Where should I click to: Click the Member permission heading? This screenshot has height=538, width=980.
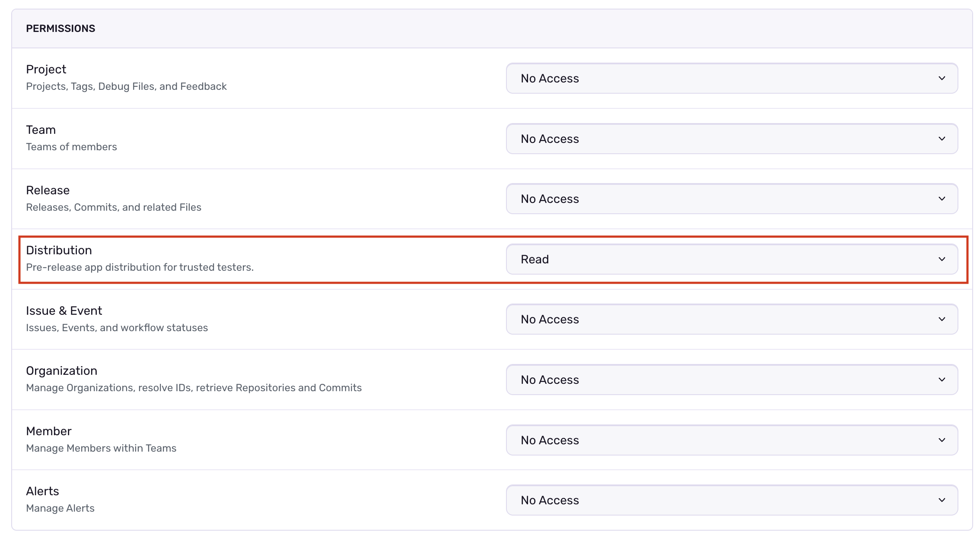(48, 431)
